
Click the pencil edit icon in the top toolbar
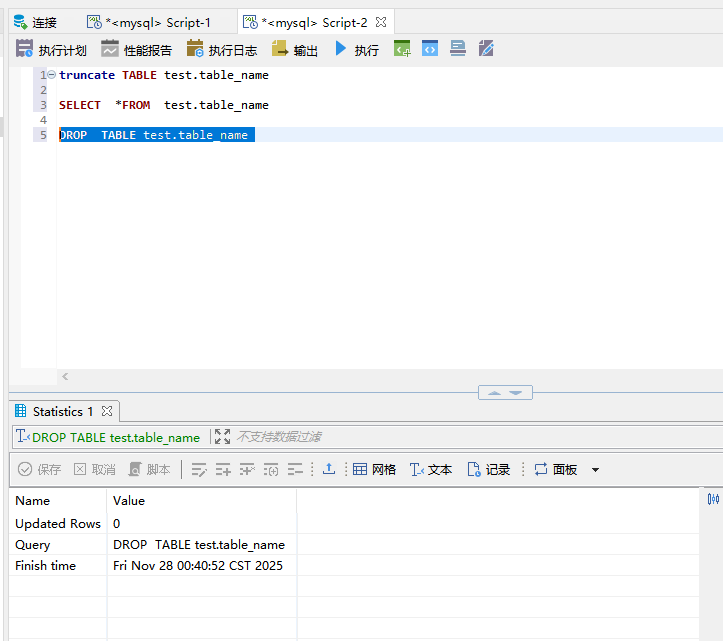(x=486, y=48)
